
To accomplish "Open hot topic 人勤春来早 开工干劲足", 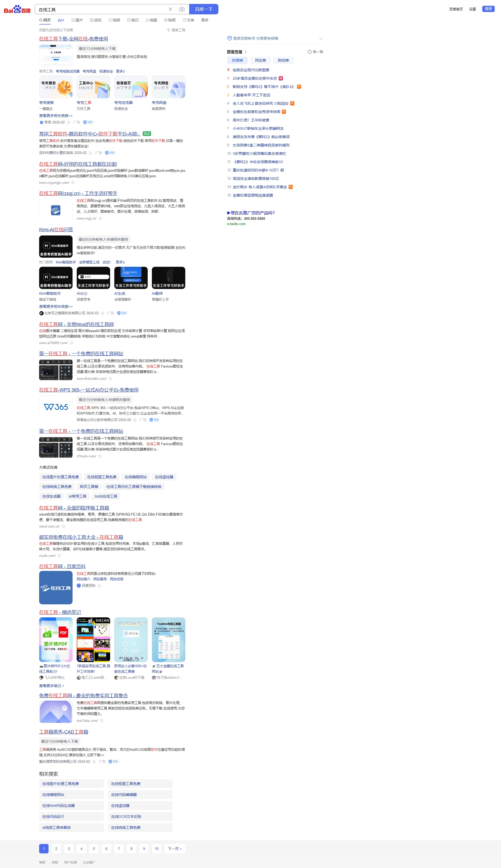I will 252,95.
